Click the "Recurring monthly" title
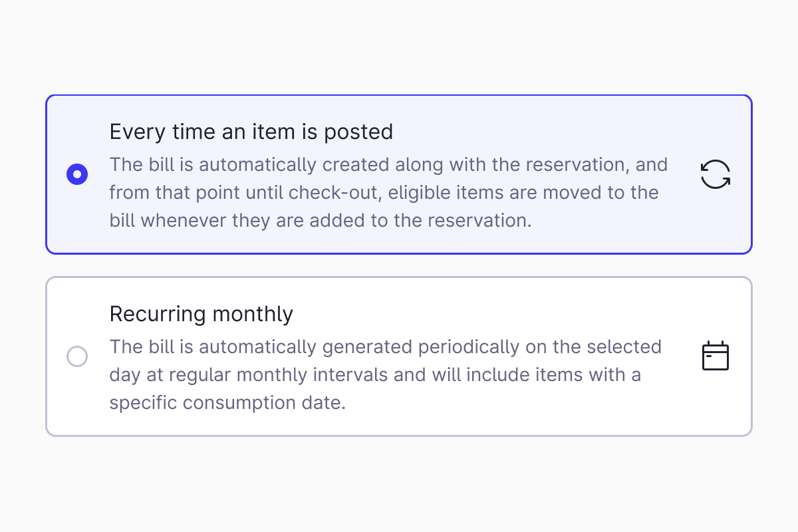798x532 pixels. pos(201,314)
